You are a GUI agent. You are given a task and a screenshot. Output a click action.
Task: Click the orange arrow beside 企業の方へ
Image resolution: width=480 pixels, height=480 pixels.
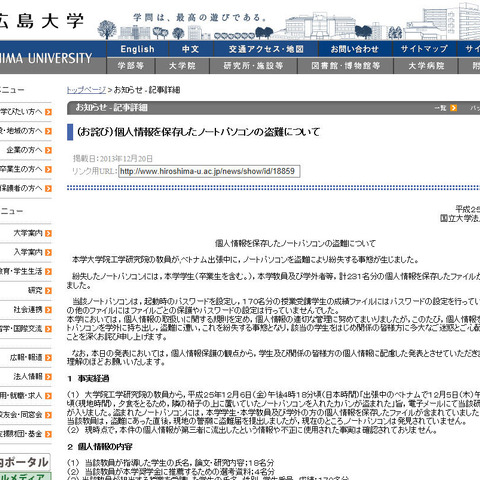tap(48, 150)
